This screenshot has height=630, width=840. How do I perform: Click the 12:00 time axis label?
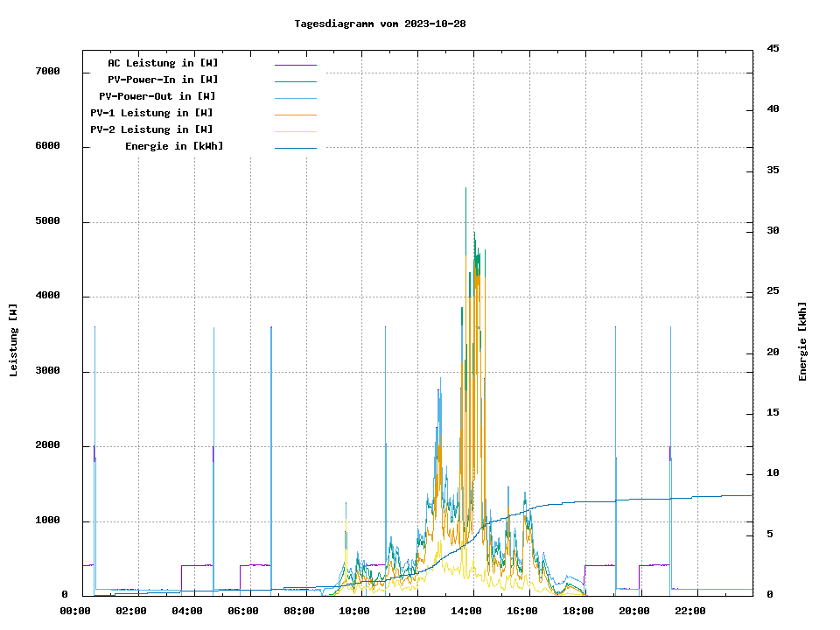coord(410,611)
